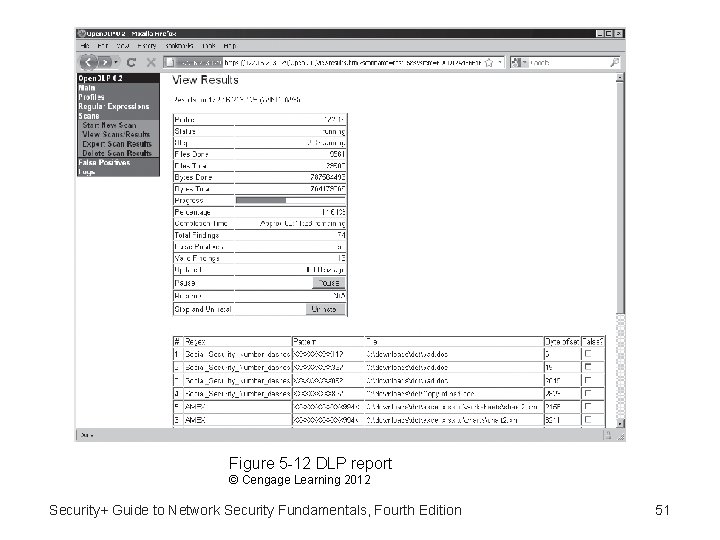Screen dimensions: 720x540
Task: Click the scan Progress bar
Action: [x=290, y=200]
